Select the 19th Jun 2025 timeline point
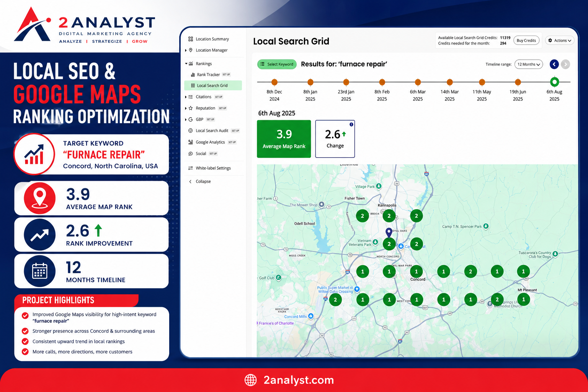Screen dimensions: 588x392 518,82
